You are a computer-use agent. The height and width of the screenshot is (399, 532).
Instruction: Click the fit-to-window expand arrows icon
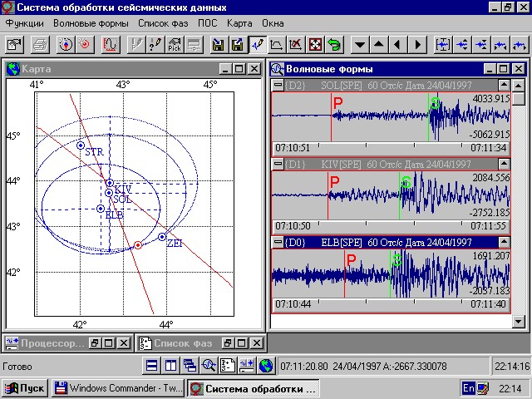click(315, 44)
